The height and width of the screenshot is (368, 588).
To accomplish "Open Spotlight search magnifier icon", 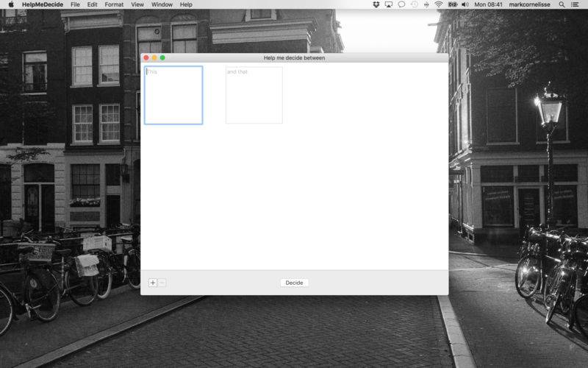I will tap(562, 4).
